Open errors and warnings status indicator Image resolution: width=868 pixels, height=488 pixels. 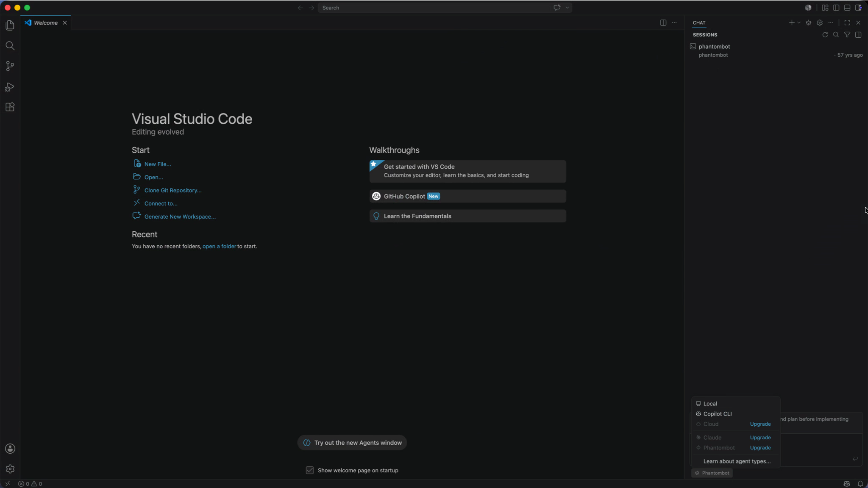[30, 484]
